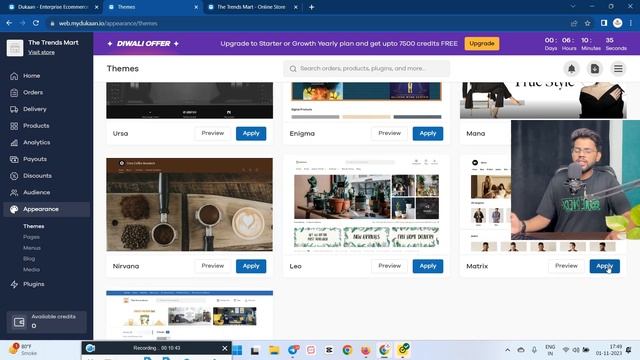Click the Nirvana theme coffee thumbnail
Viewport: 640px width, 360px height.
point(189,204)
